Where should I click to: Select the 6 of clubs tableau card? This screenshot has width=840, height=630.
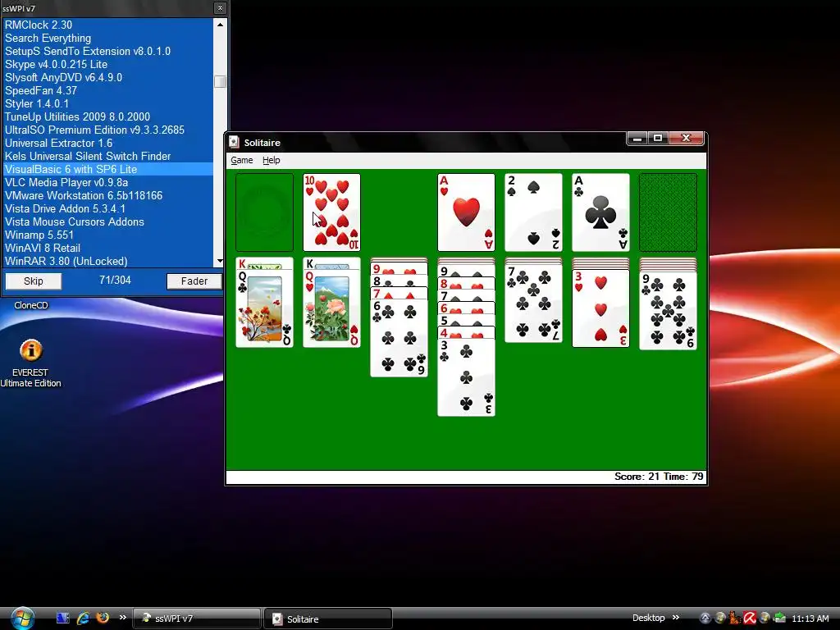(x=399, y=338)
